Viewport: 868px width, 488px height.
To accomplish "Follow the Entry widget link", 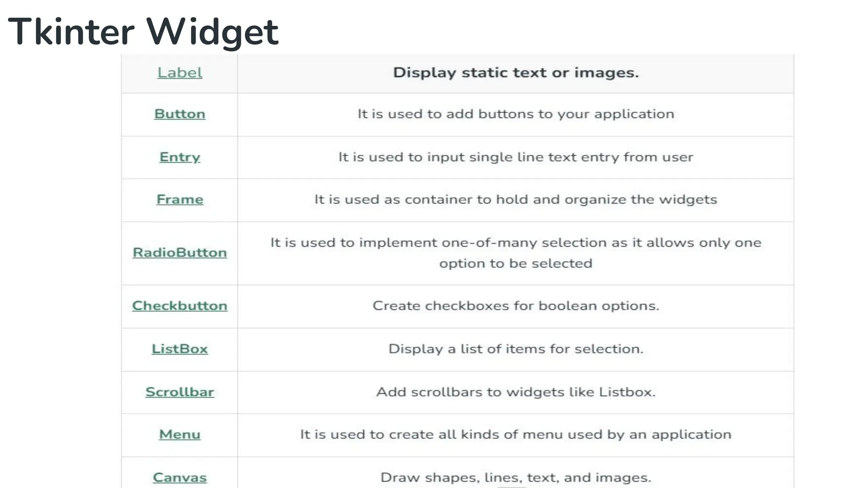I will point(180,157).
